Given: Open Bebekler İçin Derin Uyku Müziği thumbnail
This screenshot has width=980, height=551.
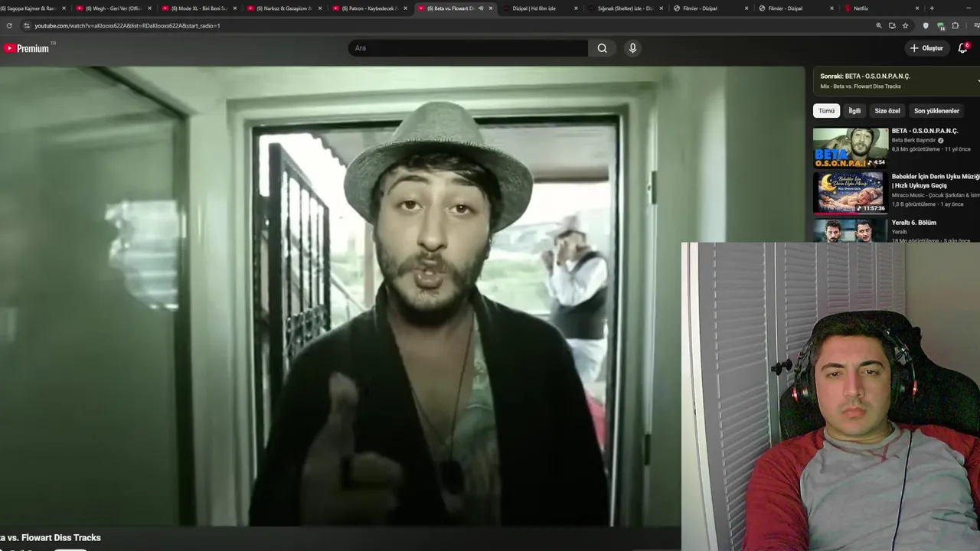Looking at the screenshot, I should point(851,193).
